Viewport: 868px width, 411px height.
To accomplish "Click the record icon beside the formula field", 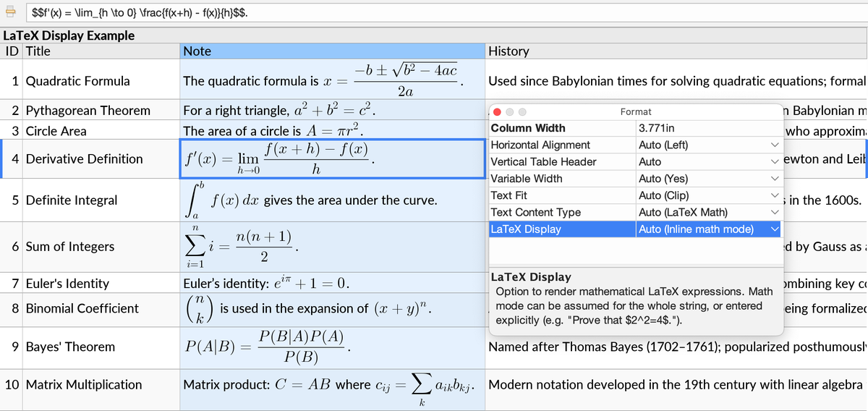I will tap(10, 13).
